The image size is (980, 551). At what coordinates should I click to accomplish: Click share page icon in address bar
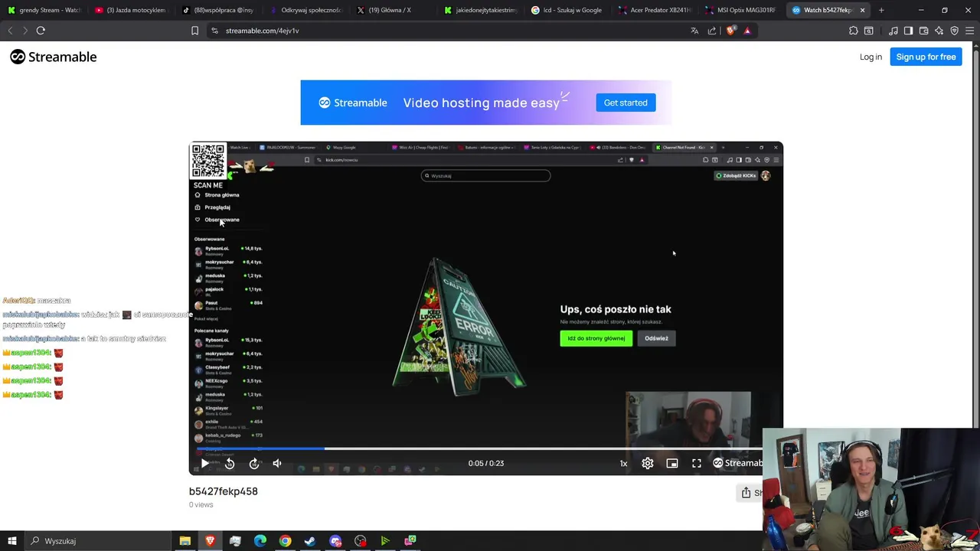712,31
